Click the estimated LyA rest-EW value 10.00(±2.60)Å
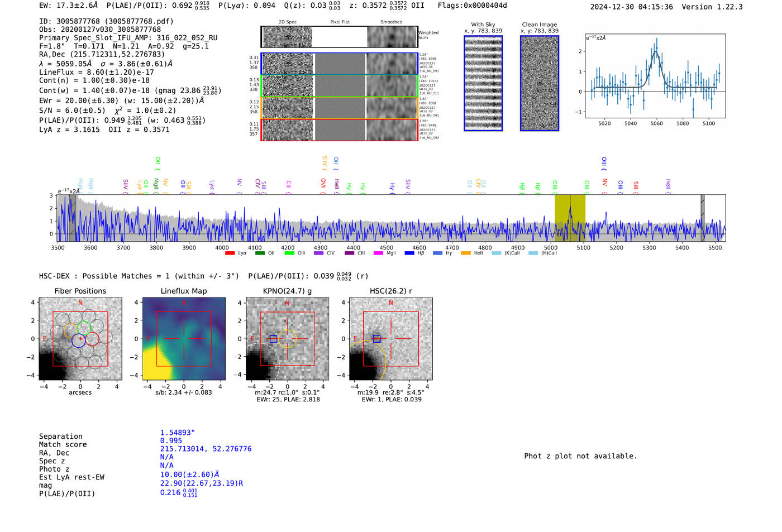Screen dimensions: 782x532 [x=189, y=475]
